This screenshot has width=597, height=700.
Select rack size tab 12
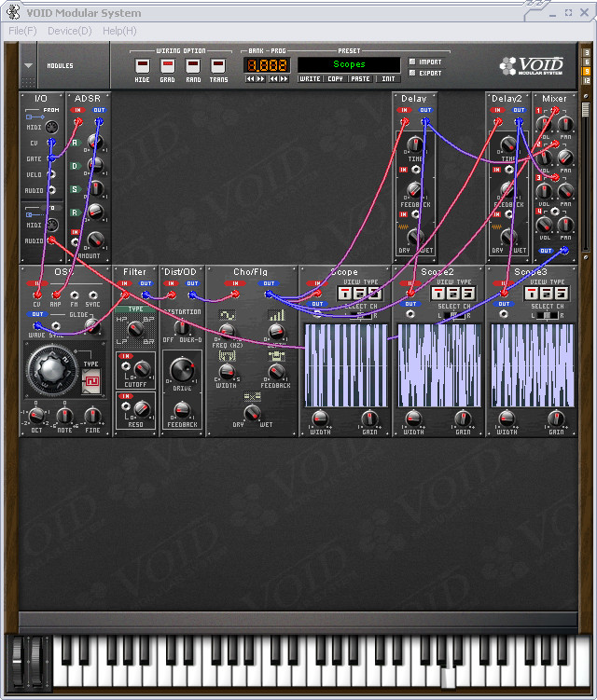click(x=586, y=80)
